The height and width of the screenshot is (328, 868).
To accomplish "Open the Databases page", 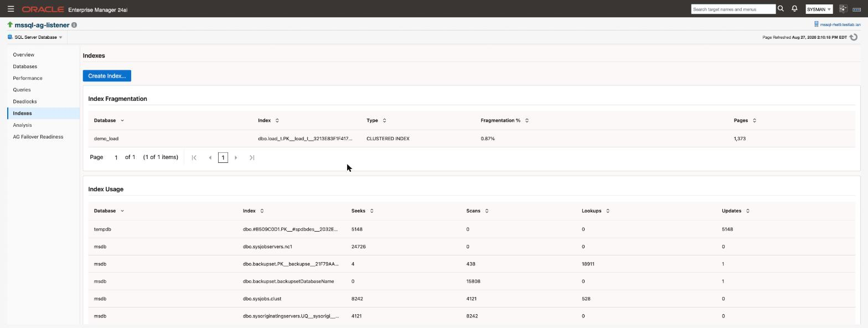I will click(x=25, y=66).
